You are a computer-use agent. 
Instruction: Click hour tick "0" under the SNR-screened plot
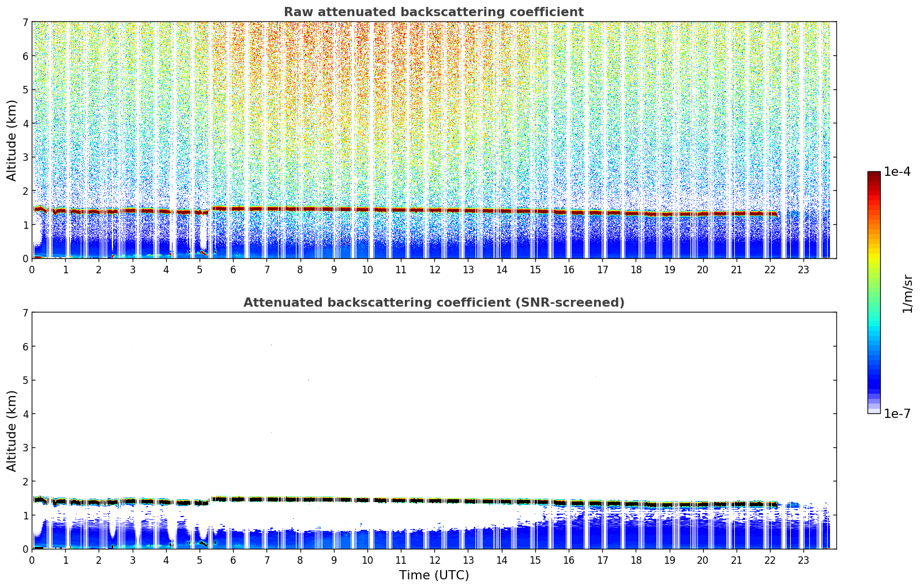click(x=32, y=560)
